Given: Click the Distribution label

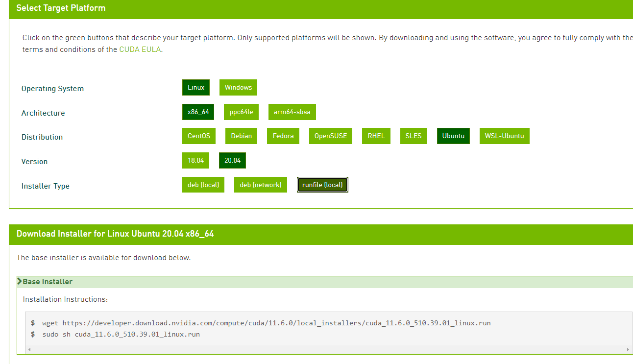Looking at the screenshot, I should (42, 137).
